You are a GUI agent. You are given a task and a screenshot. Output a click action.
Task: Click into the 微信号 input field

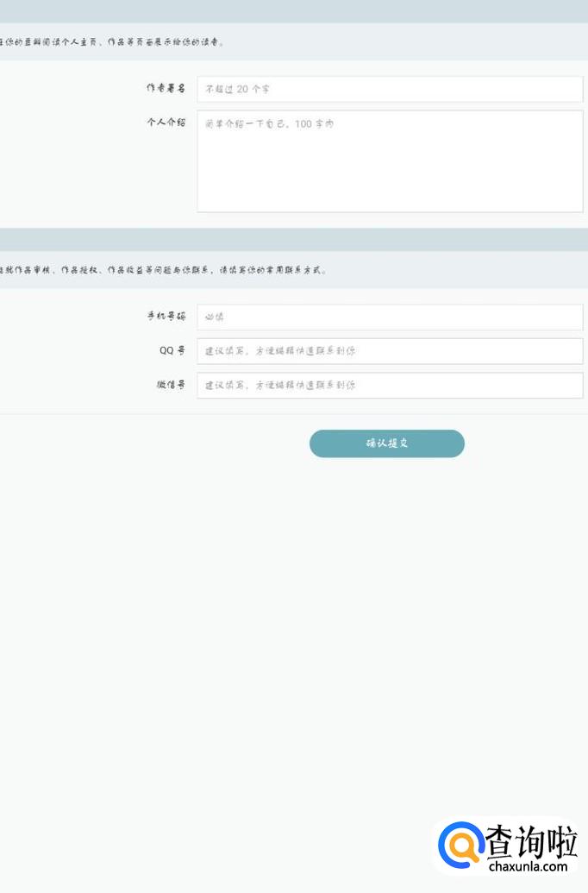(x=390, y=386)
